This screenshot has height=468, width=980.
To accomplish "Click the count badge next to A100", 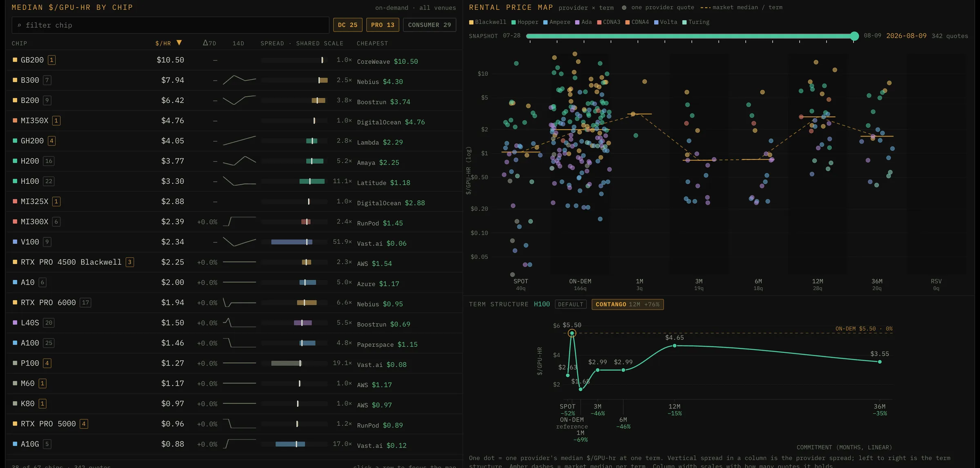I will (49, 343).
